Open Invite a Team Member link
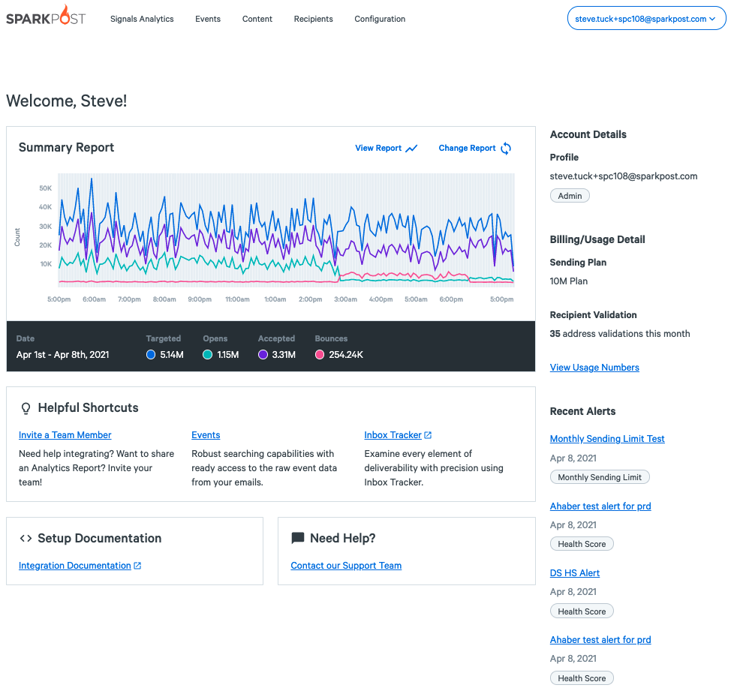This screenshot has width=734, height=700. 65,434
